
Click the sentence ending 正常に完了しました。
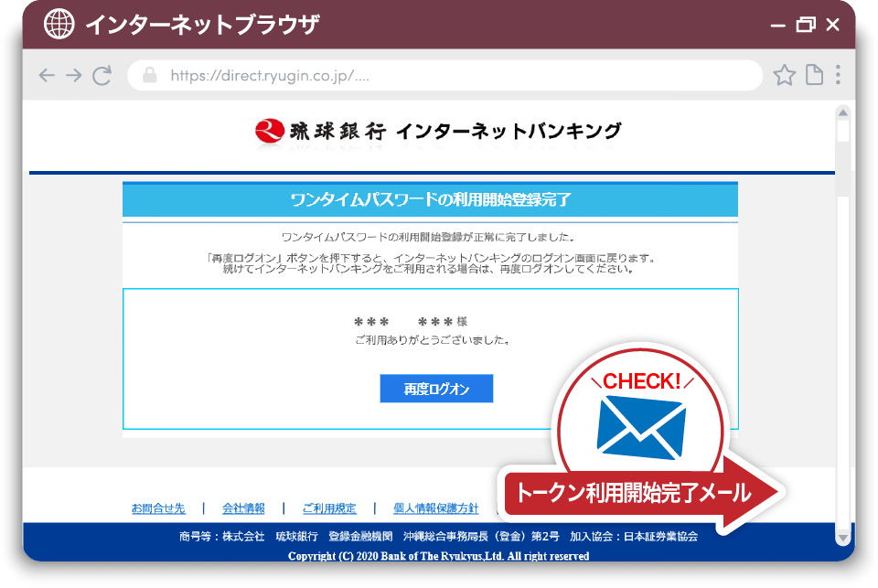pyautogui.click(x=428, y=238)
